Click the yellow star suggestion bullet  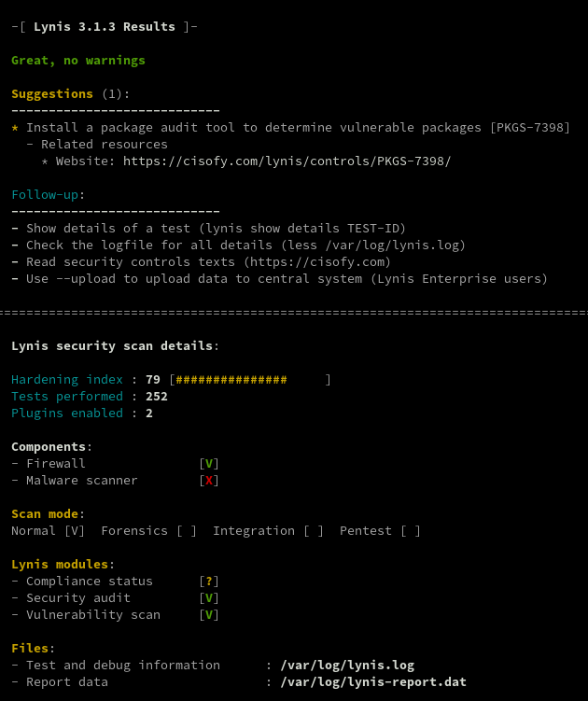tap(15, 128)
